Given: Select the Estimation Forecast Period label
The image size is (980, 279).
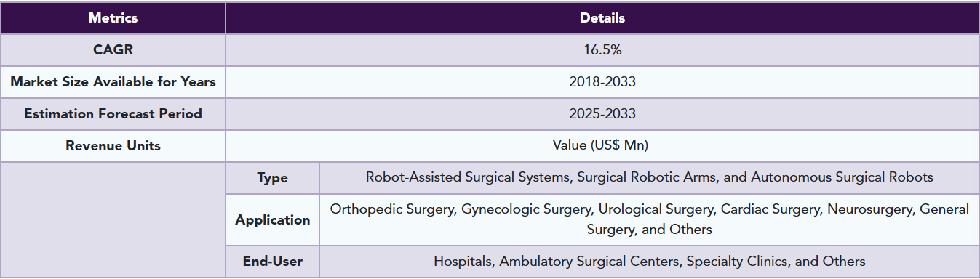Looking at the screenshot, I should [113, 114].
